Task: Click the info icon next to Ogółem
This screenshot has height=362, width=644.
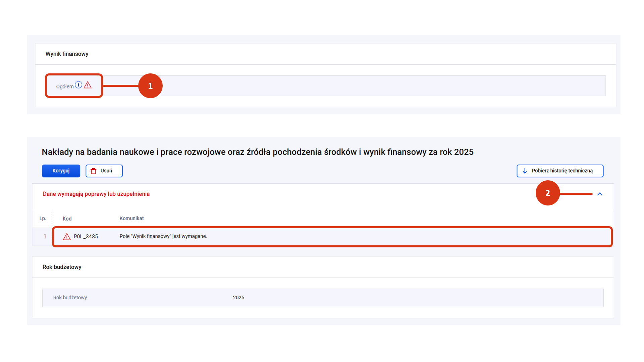Action: click(78, 85)
